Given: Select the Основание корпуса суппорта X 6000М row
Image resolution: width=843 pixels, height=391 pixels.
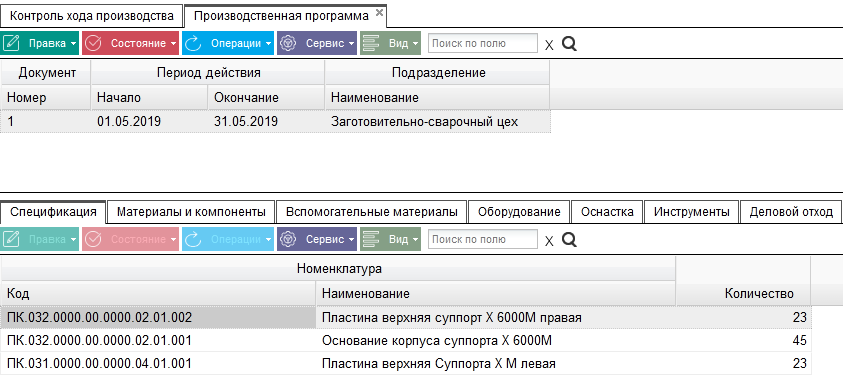Looking at the screenshot, I should pyautogui.click(x=406, y=340).
